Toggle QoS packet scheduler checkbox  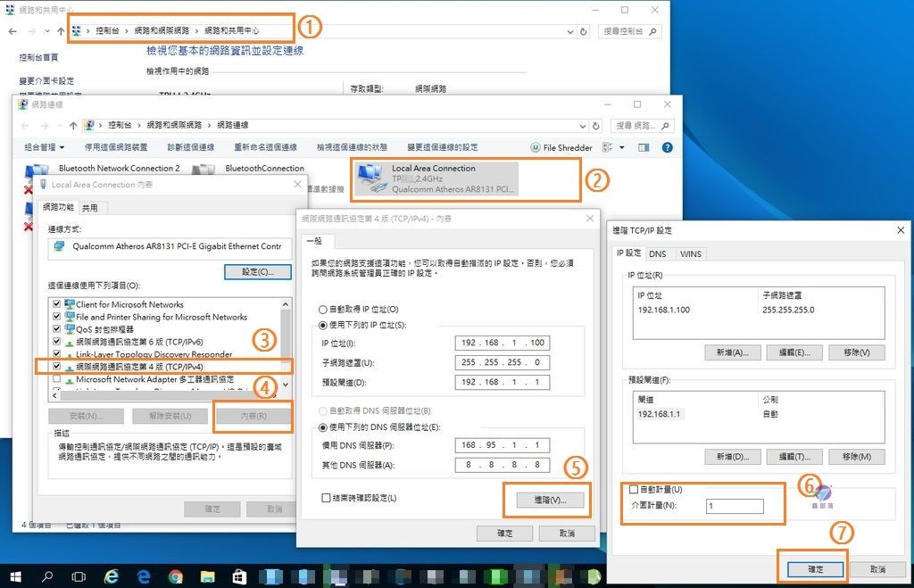pyautogui.click(x=56, y=328)
